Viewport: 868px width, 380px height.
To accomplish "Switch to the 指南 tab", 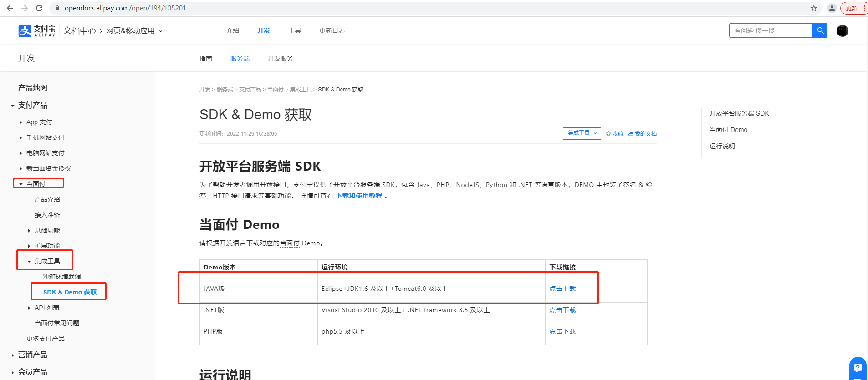I will point(206,58).
